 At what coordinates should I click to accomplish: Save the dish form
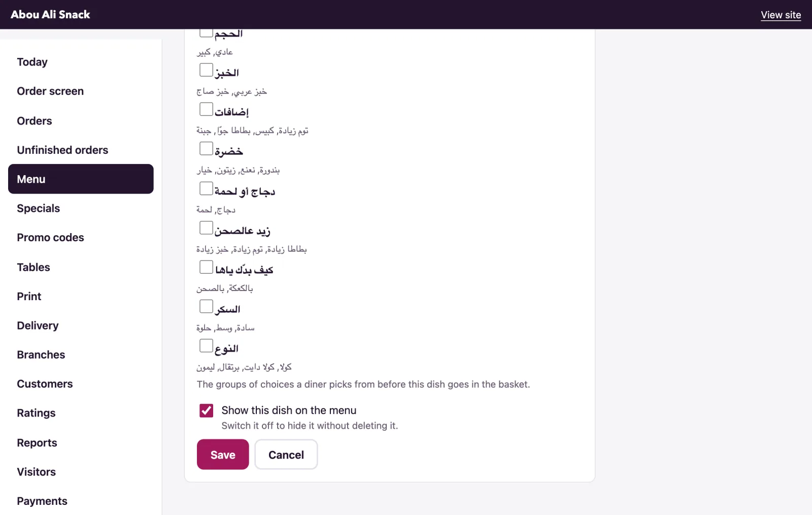(223, 455)
